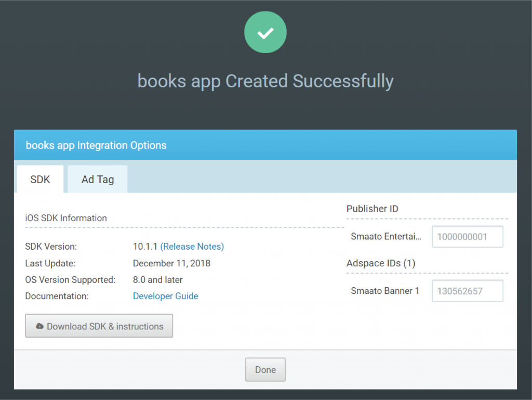This screenshot has width=532, height=400.
Task: Click the 'Smaato Entertai...' publisher name
Action: [x=386, y=236]
